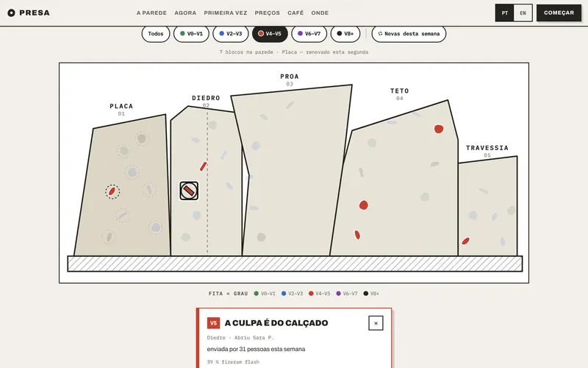Screen dimensions: 588x368
Task: Close the A culpa é do calçado card
Action: coord(376,323)
